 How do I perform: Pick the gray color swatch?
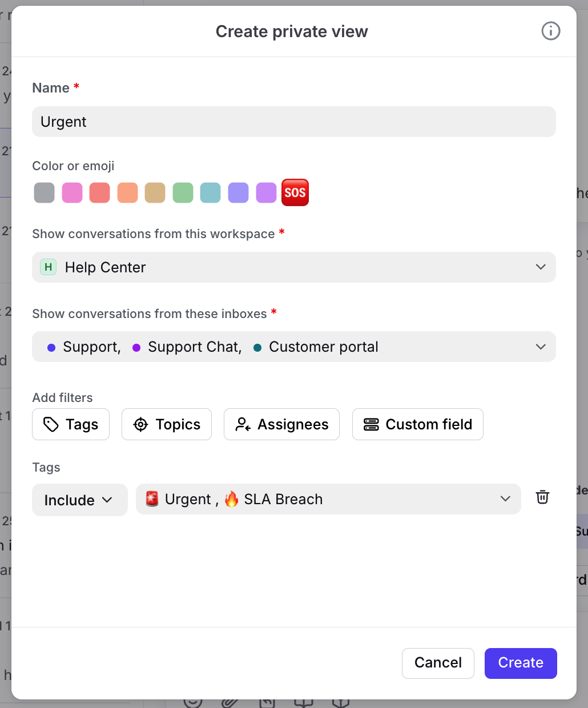click(44, 193)
